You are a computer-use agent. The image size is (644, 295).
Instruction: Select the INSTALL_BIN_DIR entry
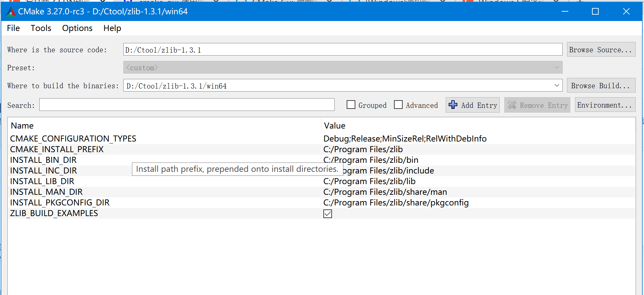click(43, 160)
